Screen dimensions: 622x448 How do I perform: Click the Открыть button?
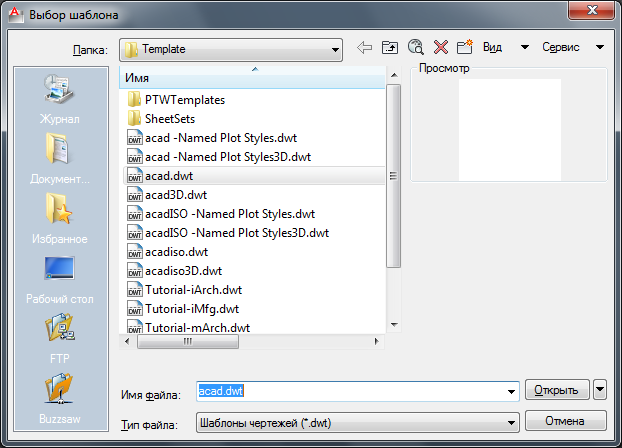pos(556,390)
